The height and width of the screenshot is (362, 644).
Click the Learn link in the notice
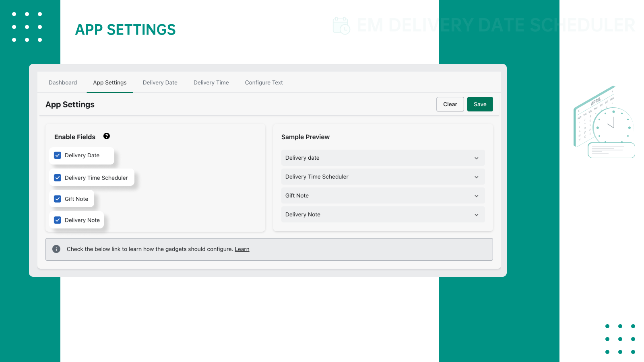[242, 249]
